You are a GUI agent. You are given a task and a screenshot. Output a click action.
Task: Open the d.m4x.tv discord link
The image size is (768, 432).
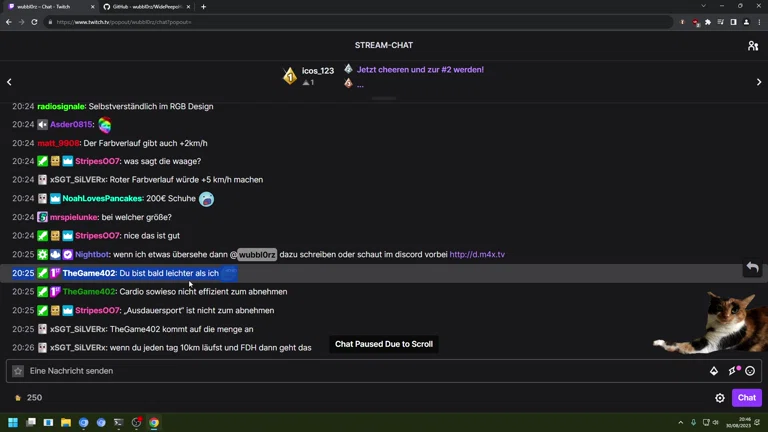[x=477, y=255]
